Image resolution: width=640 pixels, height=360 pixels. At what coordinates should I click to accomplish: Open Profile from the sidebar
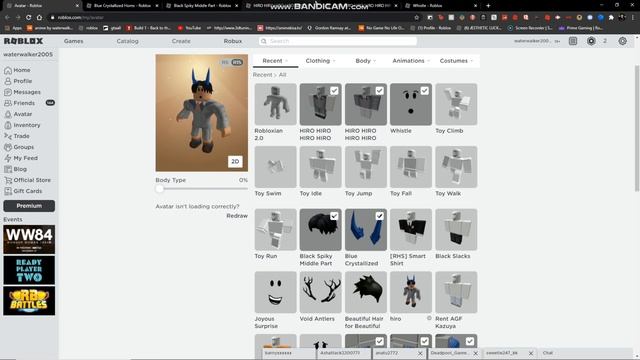click(18, 81)
